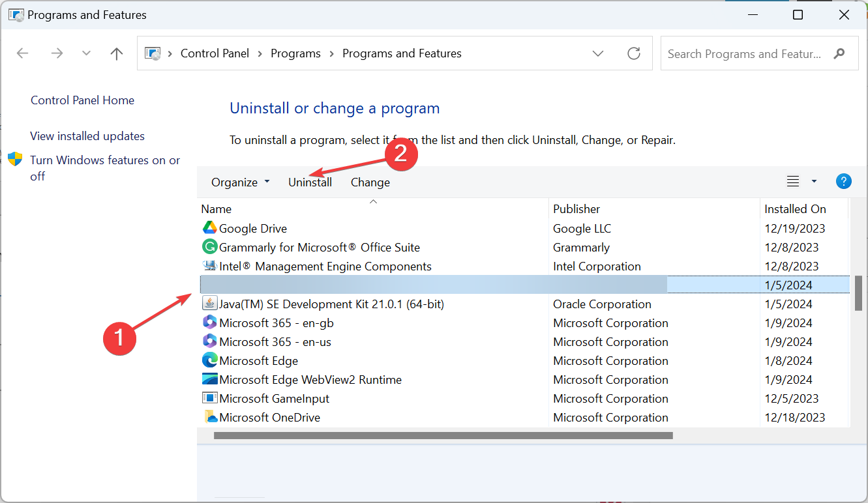Select Microsoft 365 - en-gb
868x503 pixels.
[277, 323]
